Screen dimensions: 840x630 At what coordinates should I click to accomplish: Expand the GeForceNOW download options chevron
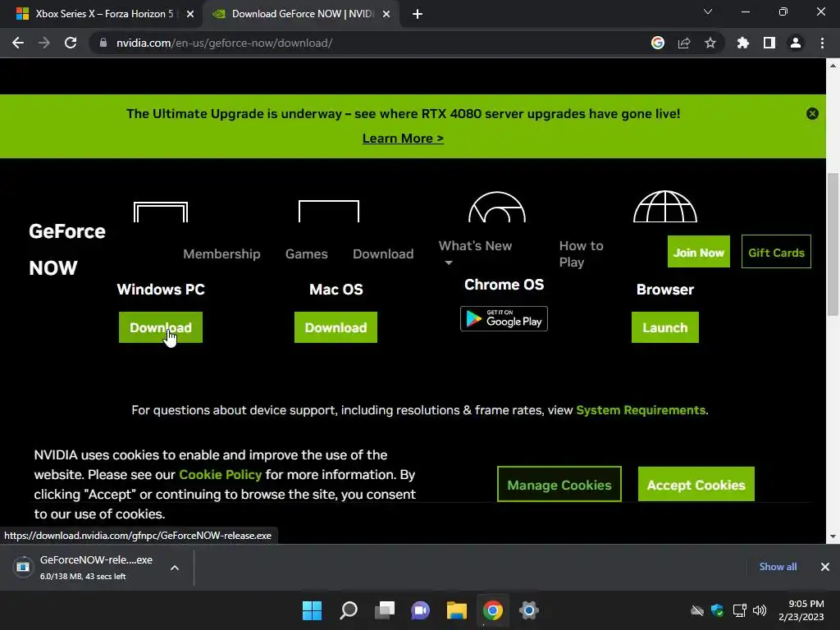click(175, 568)
